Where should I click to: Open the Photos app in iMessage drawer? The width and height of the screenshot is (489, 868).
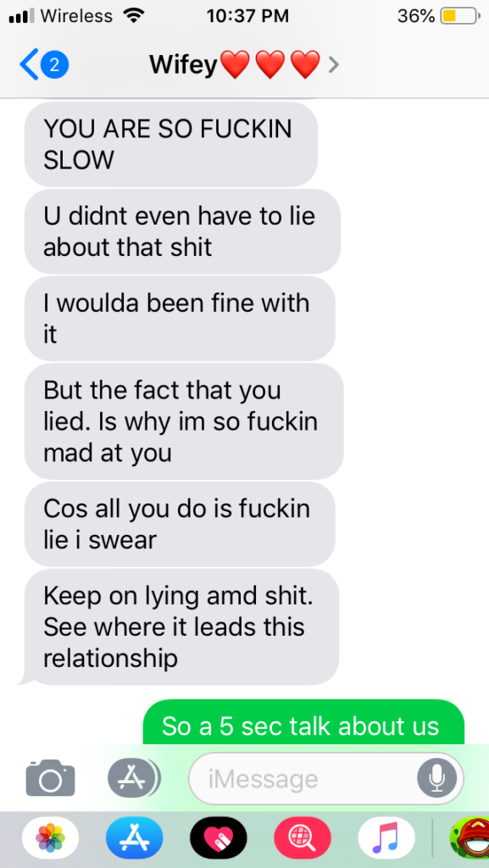50,837
